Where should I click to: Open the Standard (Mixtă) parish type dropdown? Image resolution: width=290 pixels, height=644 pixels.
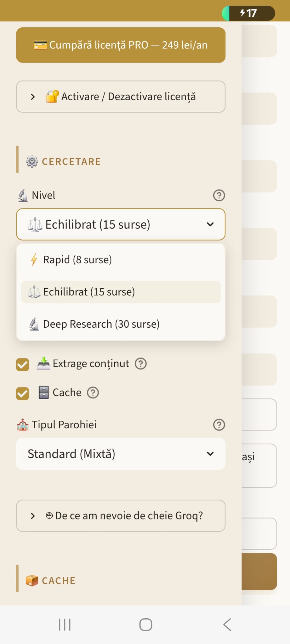tap(121, 454)
